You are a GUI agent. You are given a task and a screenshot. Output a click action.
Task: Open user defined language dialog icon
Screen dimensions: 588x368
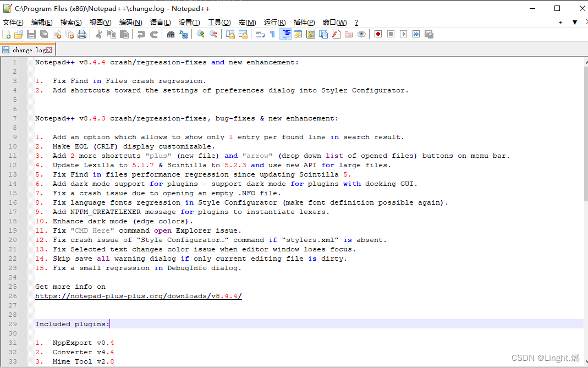click(x=298, y=35)
